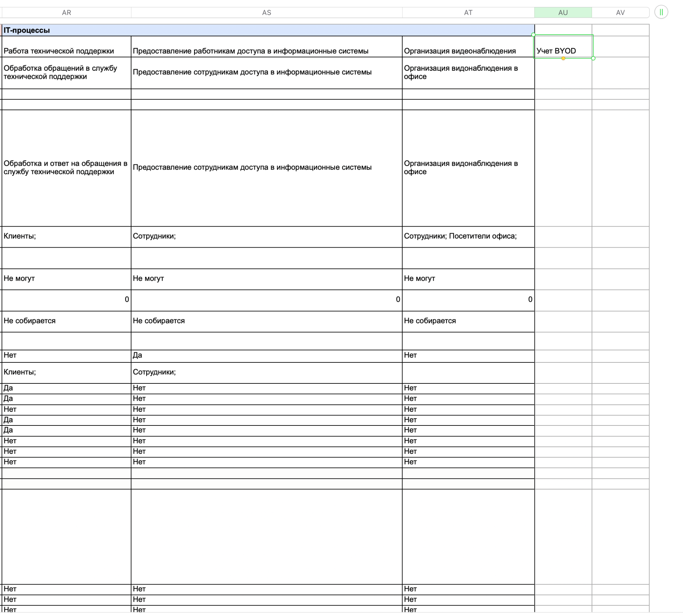Select column header AR

[x=66, y=13]
